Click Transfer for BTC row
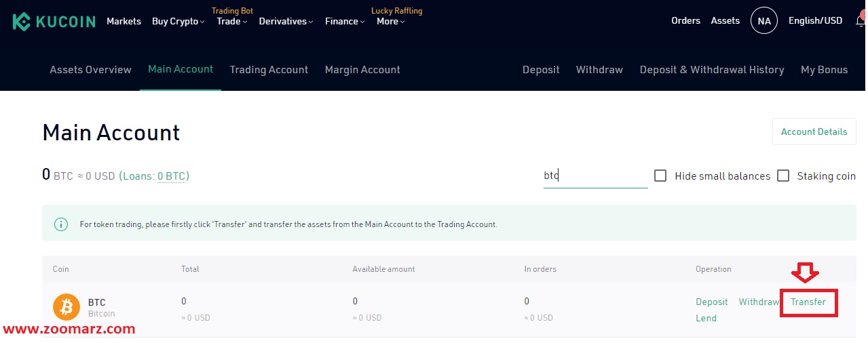 point(808,302)
